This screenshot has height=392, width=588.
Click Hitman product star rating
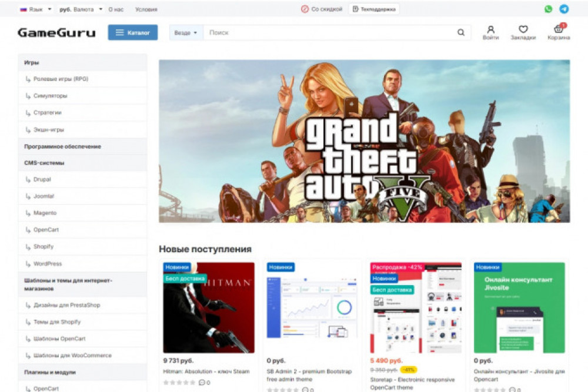(x=179, y=383)
